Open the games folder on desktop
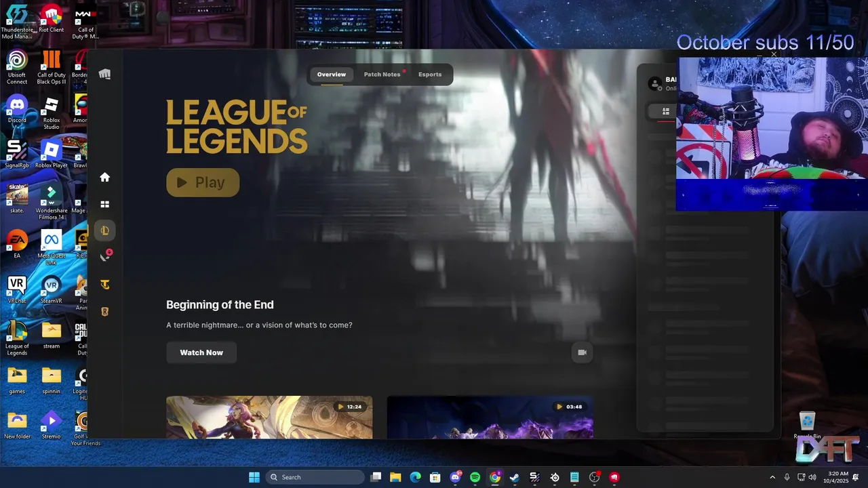The image size is (868, 488). pos(17,380)
